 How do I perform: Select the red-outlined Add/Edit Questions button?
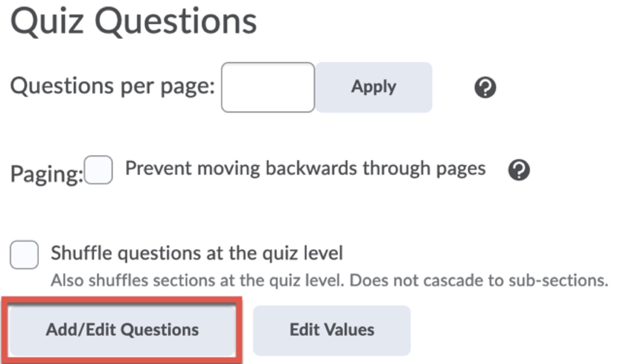tap(122, 330)
